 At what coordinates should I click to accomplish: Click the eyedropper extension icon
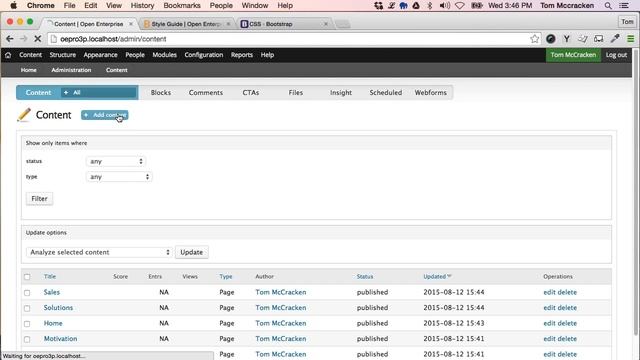[615, 39]
